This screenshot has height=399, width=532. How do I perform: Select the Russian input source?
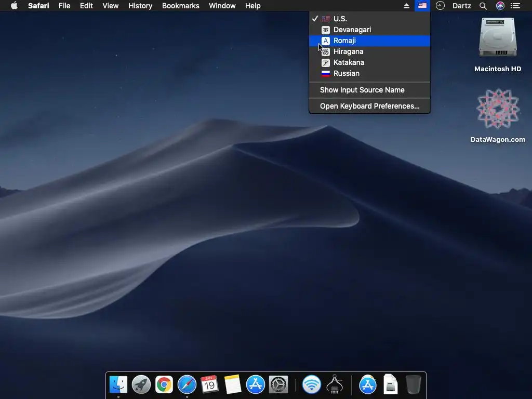pyautogui.click(x=369, y=73)
